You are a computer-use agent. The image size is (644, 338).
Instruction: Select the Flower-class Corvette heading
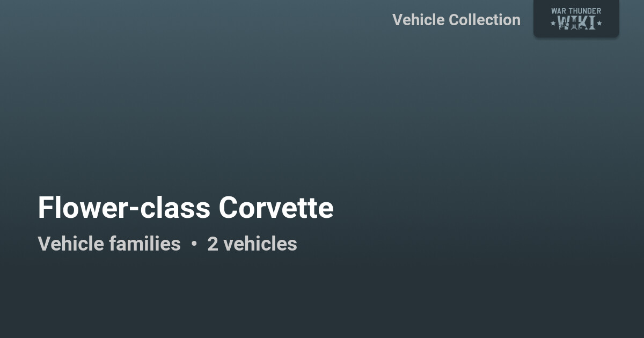[x=186, y=208]
